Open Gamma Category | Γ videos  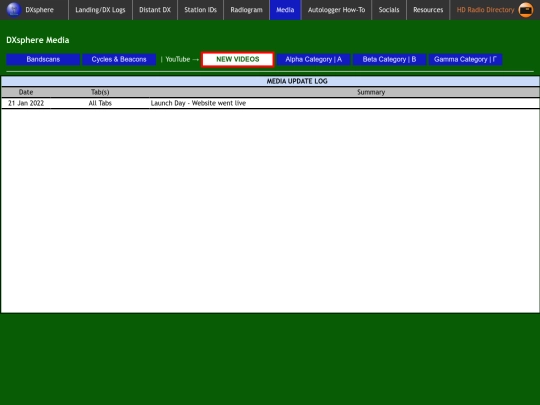[x=465, y=59]
